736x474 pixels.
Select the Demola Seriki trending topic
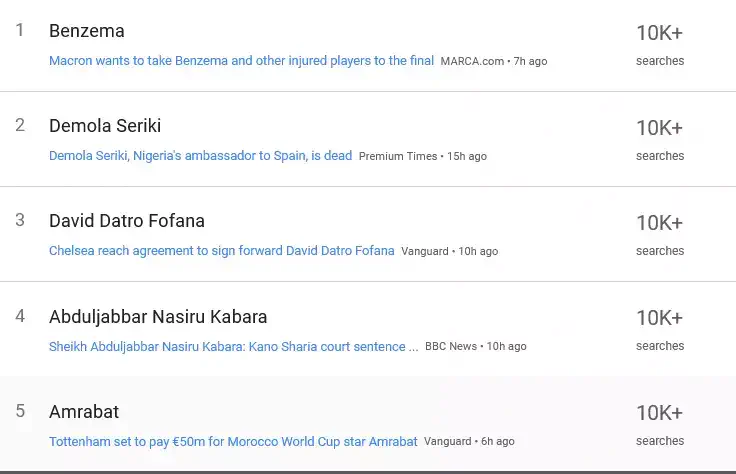pos(105,126)
